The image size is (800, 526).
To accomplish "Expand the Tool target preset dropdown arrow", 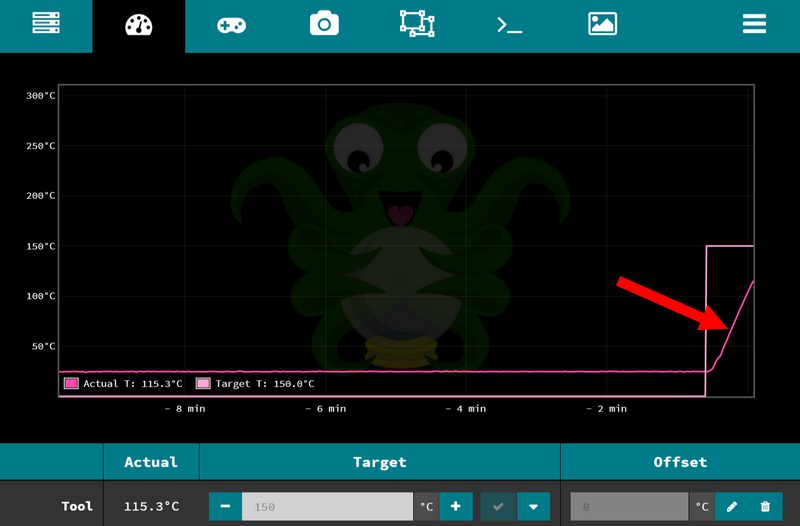I will tap(533, 506).
